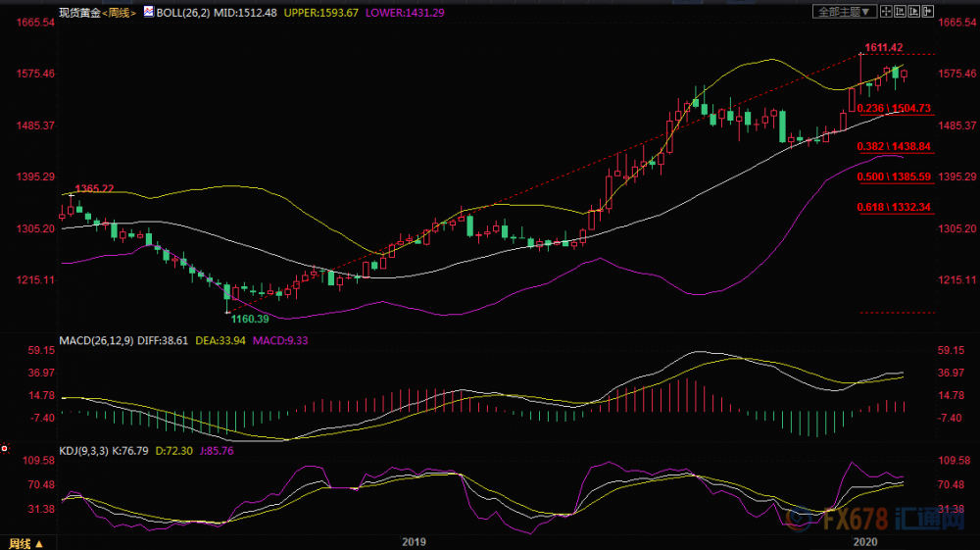Click the crosshair cursor icon

coord(886,11)
